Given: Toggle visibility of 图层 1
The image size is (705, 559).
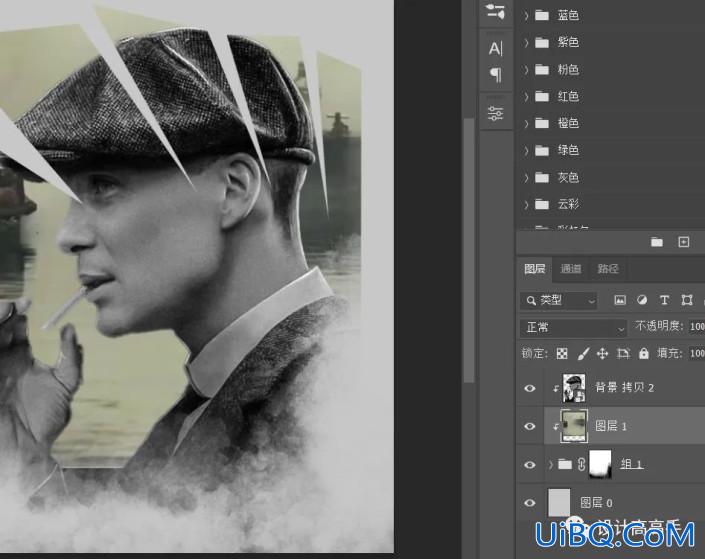Looking at the screenshot, I should pyautogui.click(x=530, y=426).
